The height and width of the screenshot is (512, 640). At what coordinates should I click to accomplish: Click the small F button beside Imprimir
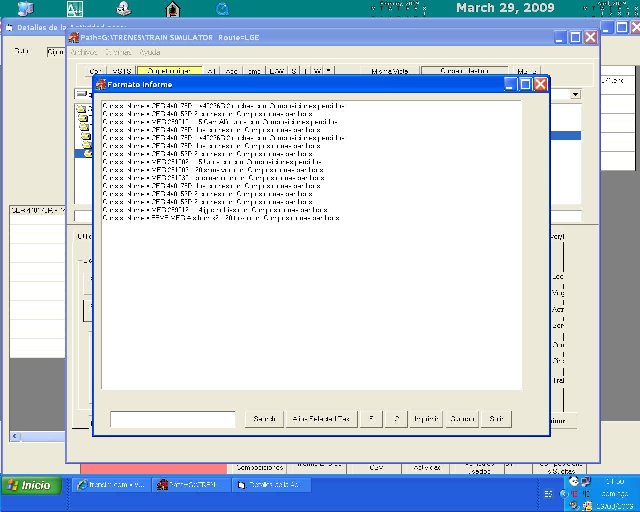click(371, 418)
